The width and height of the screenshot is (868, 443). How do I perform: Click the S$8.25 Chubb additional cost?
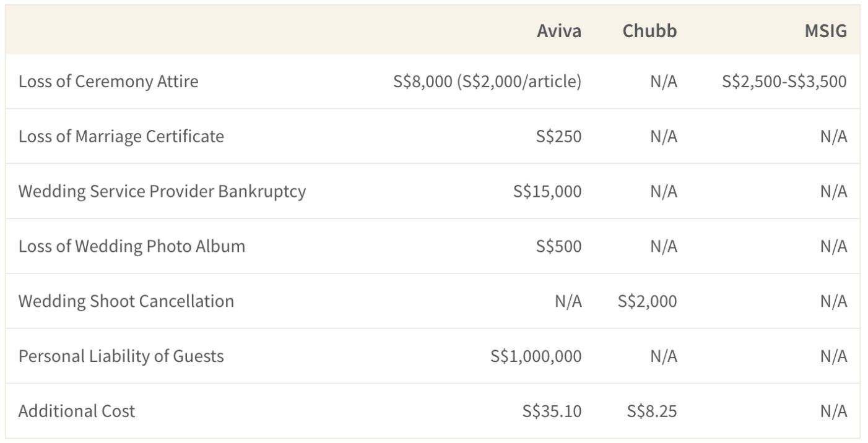tap(652, 411)
